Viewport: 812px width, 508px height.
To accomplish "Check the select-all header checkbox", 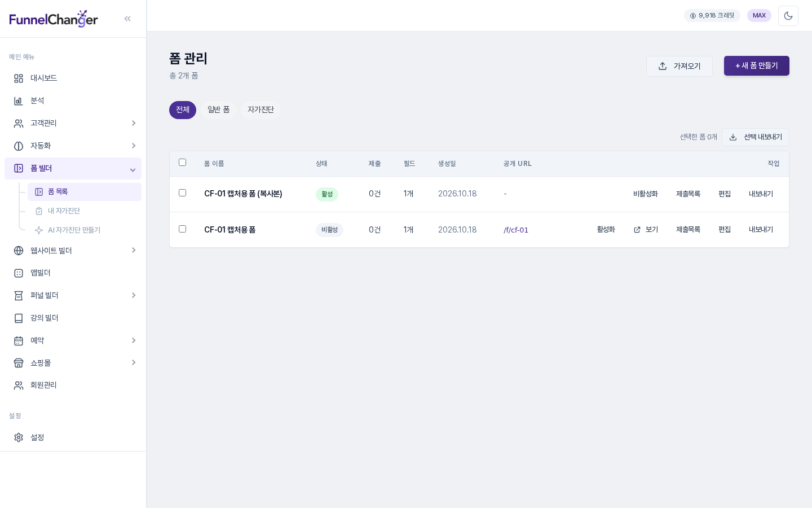I will tap(182, 163).
